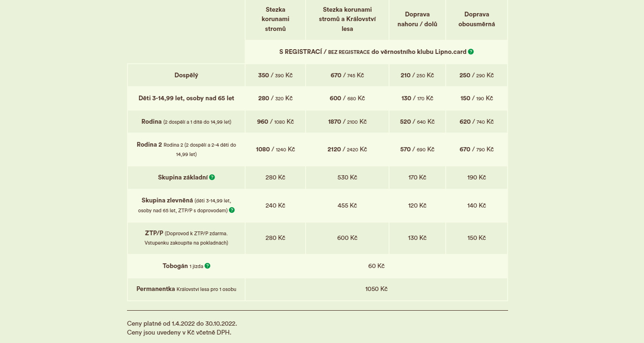This screenshot has height=343, width=644.
Task: Show the info icon next to Tobogán 1 jízda
Action: [x=207, y=266]
